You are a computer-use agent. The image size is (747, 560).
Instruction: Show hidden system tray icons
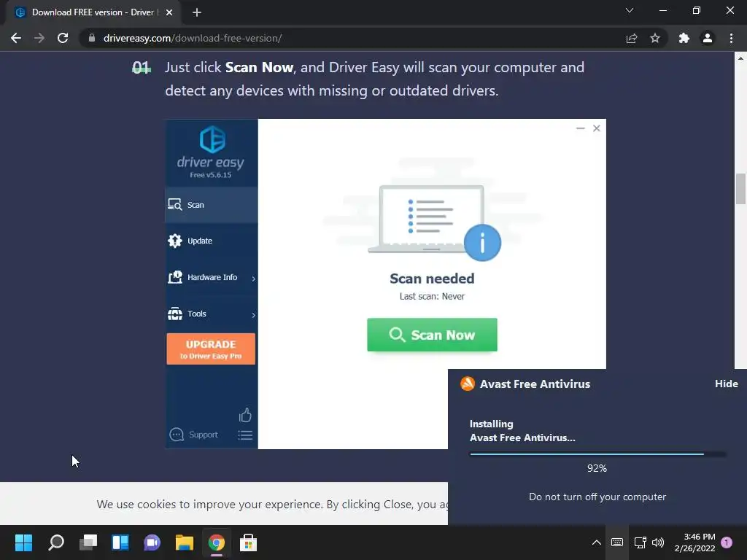tap(596, 542)
